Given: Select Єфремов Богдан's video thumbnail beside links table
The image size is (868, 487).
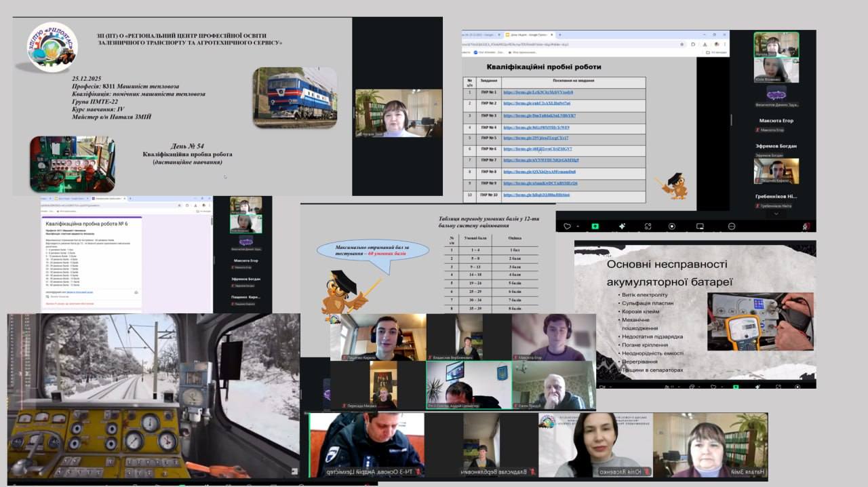Looking at the screenshot, I should tap(776, 151).
